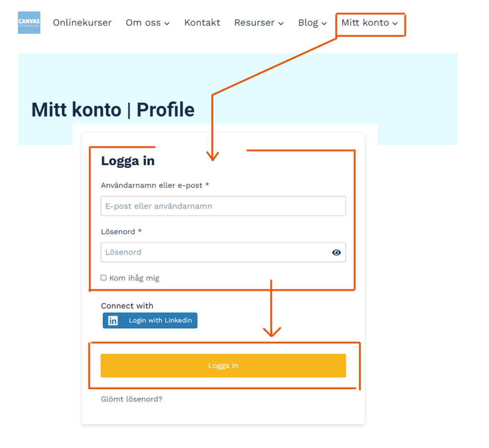Open the 'Om oss' menu
The height and width of the screenshot is (448, 489).
pos(143,22)
